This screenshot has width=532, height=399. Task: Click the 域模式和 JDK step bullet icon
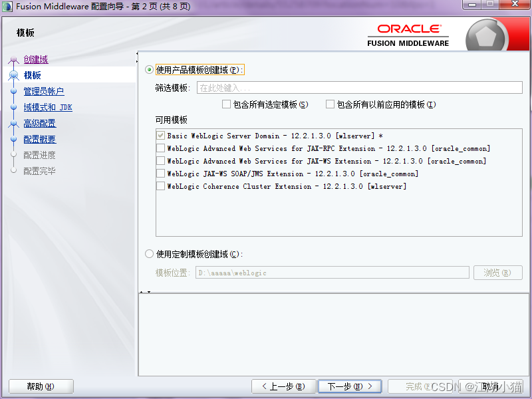pos(13,107)
